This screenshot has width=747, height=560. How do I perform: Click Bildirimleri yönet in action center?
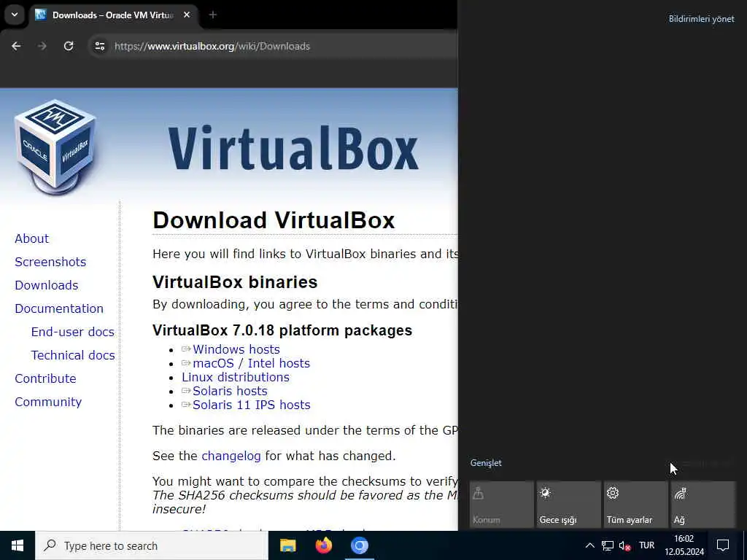point(701,19)
